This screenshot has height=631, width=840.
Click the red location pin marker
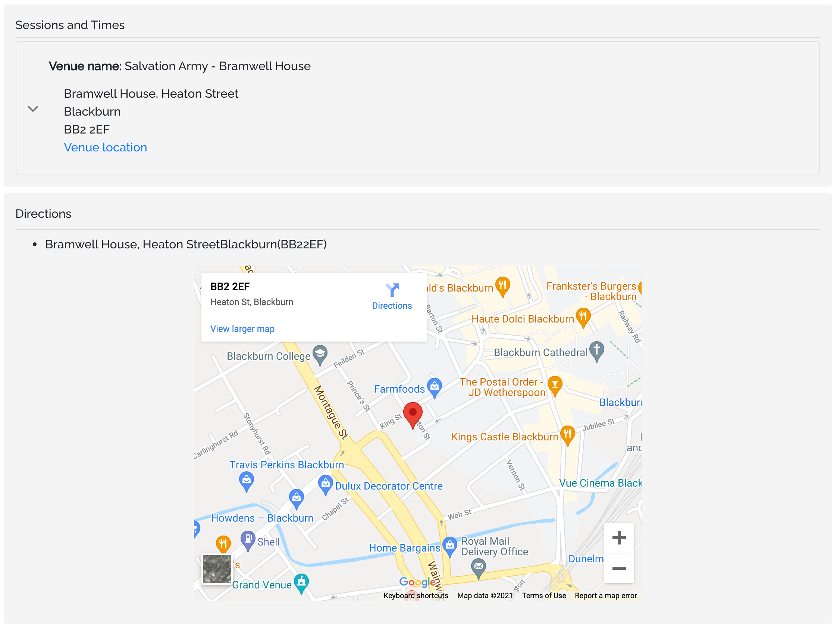click(413, 416)
